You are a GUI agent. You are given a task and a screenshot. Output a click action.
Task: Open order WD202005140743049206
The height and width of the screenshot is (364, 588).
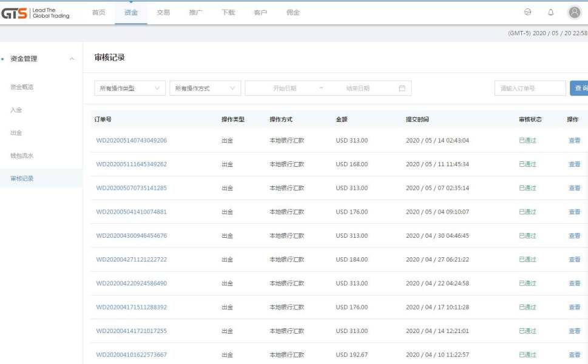[x=131, y=141]
